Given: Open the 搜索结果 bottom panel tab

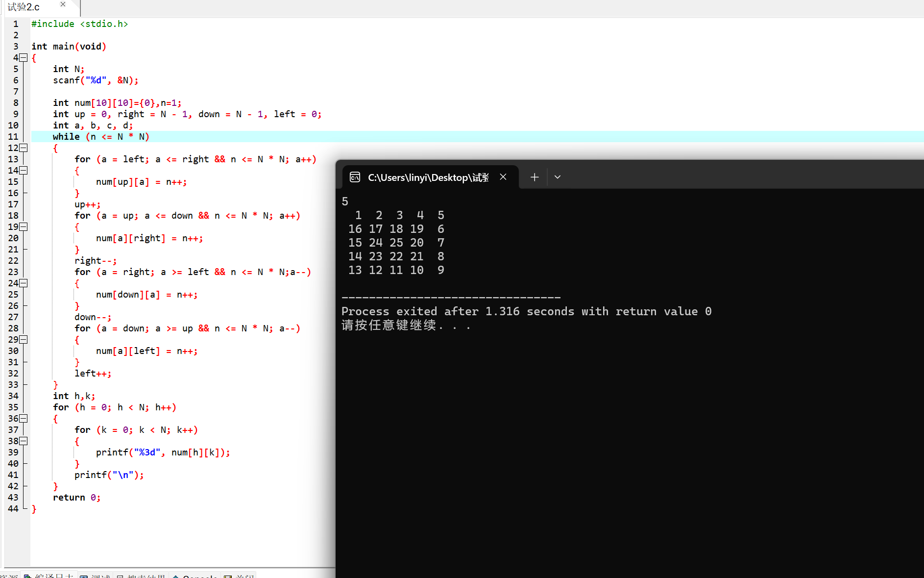Looking at the screenshot, I should (141, 575).
